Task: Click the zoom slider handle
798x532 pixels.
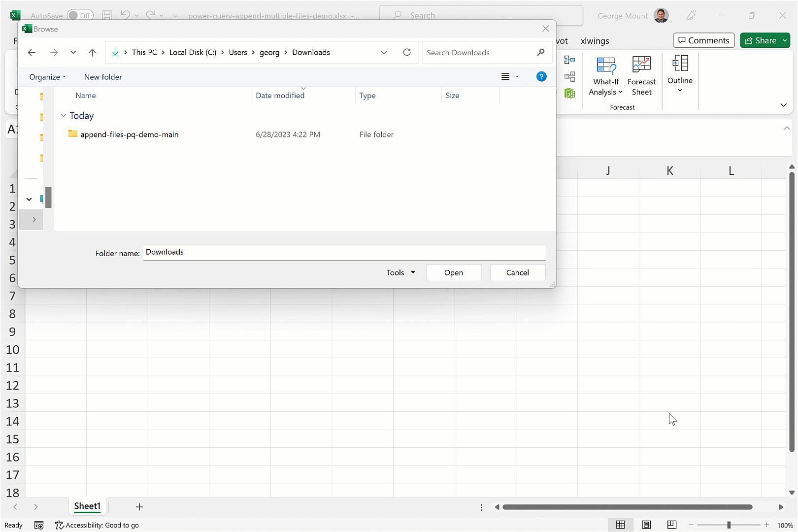Action: pyautogui.click(x=729, y=526)
